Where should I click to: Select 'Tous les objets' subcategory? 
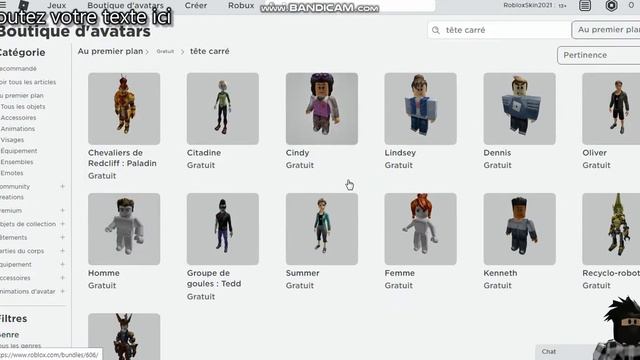[23, 107]
